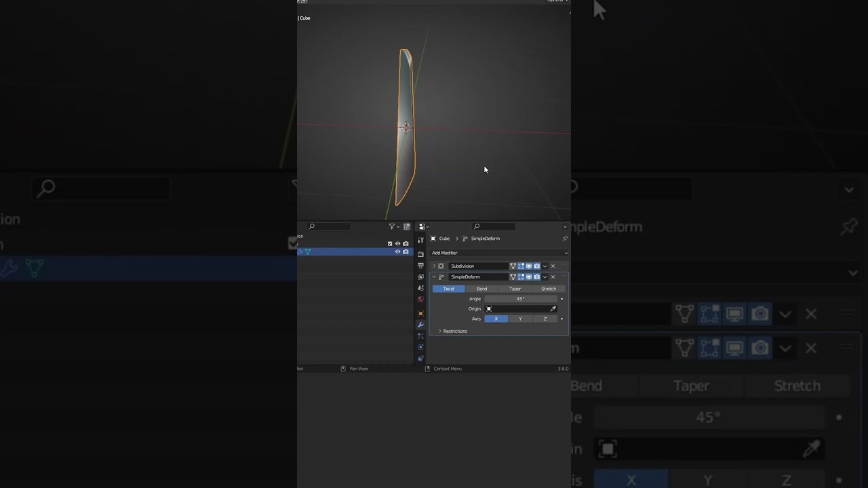Toggle Subdivision Edit Mode display
Viewport: 868px width, 488px height.
[x=521, y=266]
